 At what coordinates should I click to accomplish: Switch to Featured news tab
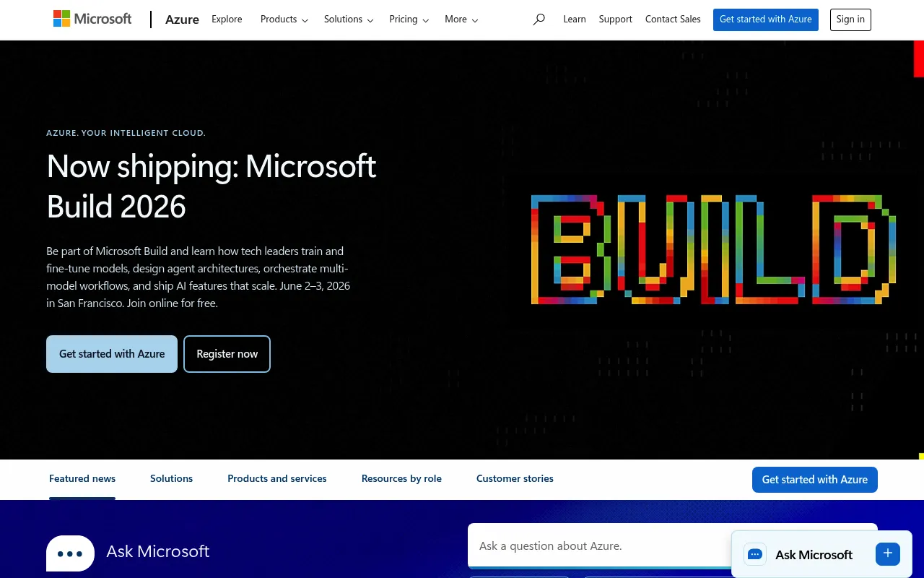(82, 479)
